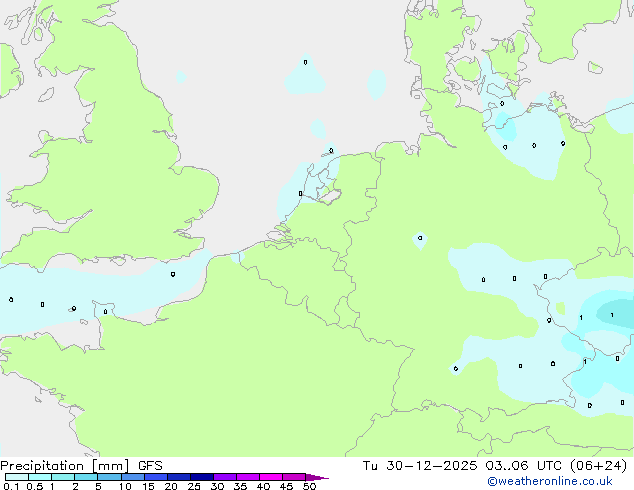Select the 10 mm blue legend swatch
Image resolution: width=634 pixels, height=490 pixels.
coord(132,477)
